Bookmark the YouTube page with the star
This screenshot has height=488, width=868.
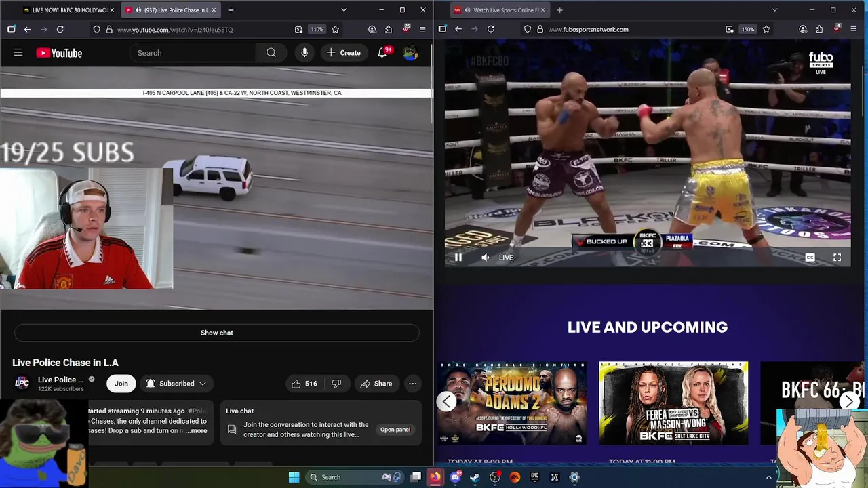(335, 29)
